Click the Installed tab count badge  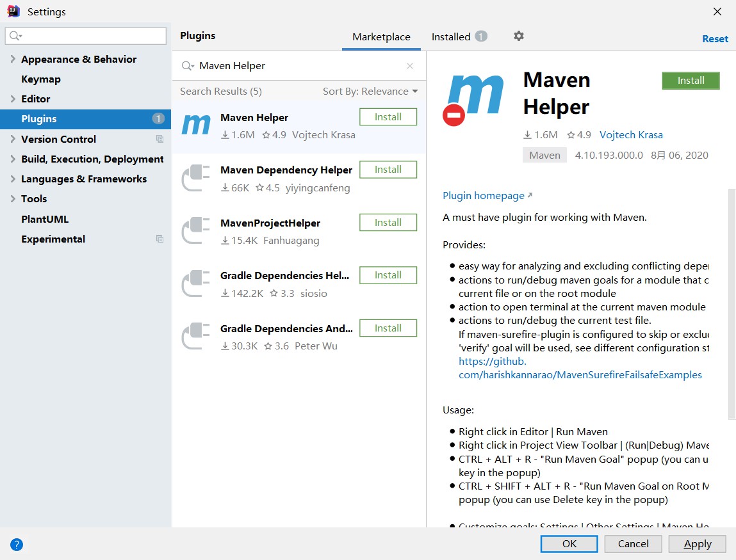pyautogui.click(x=481, y=36)
